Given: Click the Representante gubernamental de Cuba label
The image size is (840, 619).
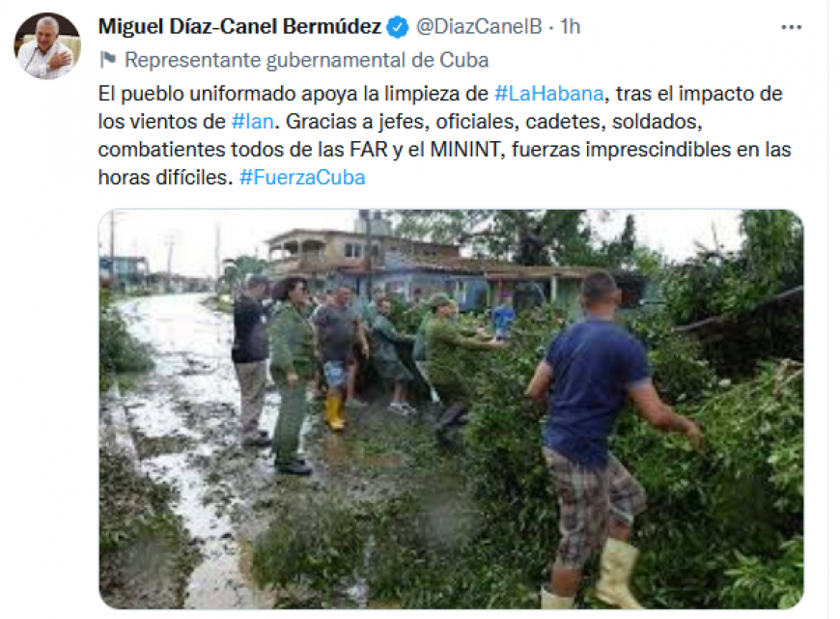Looking at the screenshot, I should pyautogui.click(x=306, y=60).
